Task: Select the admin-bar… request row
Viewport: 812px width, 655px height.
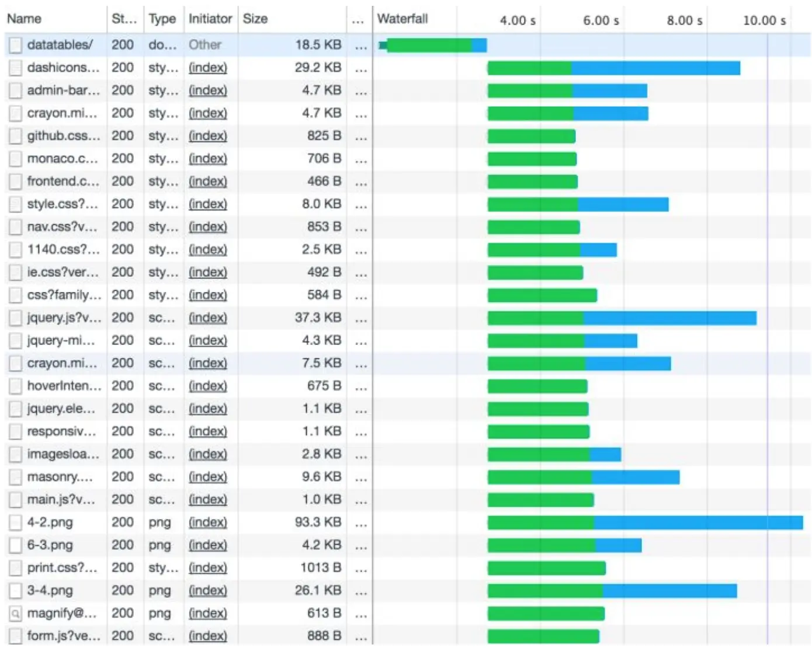Action: coord(408,90)
